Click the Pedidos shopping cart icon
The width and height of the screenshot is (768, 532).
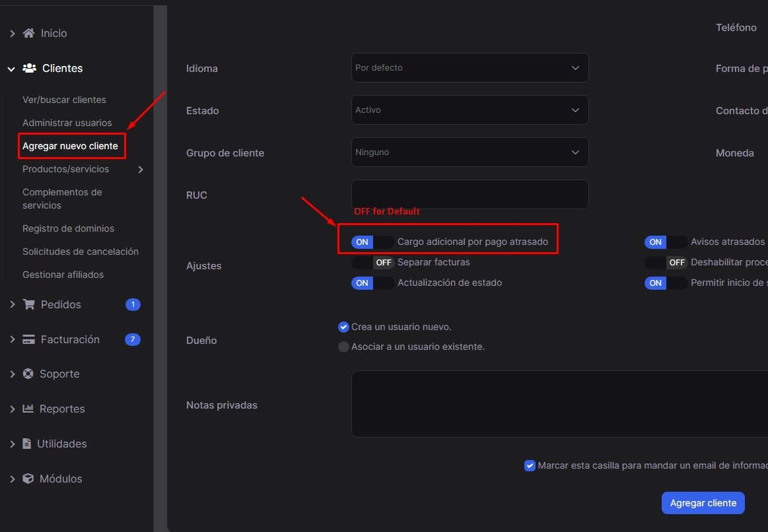point(28,304)
